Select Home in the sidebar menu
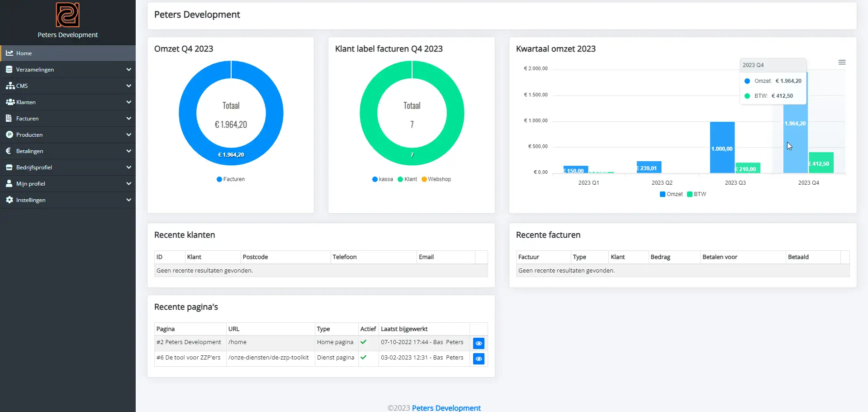The width and height of the screenshot is (868, 412). pos(25,53)
